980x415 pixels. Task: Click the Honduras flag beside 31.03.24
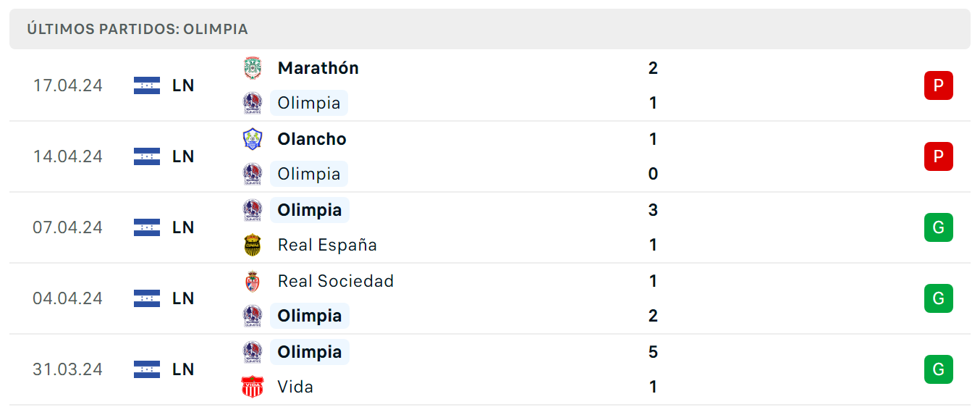(x=147, y=369)
